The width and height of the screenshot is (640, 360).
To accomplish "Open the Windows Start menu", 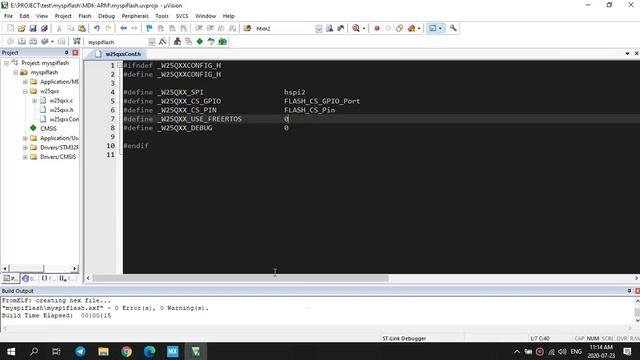I will pos(11,351).
